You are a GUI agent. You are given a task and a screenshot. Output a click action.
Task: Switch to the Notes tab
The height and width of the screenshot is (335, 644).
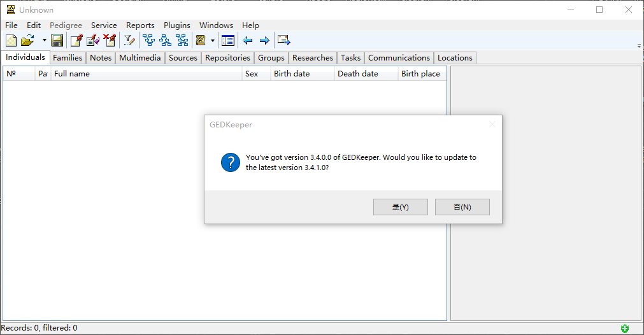tap(101, 58)
